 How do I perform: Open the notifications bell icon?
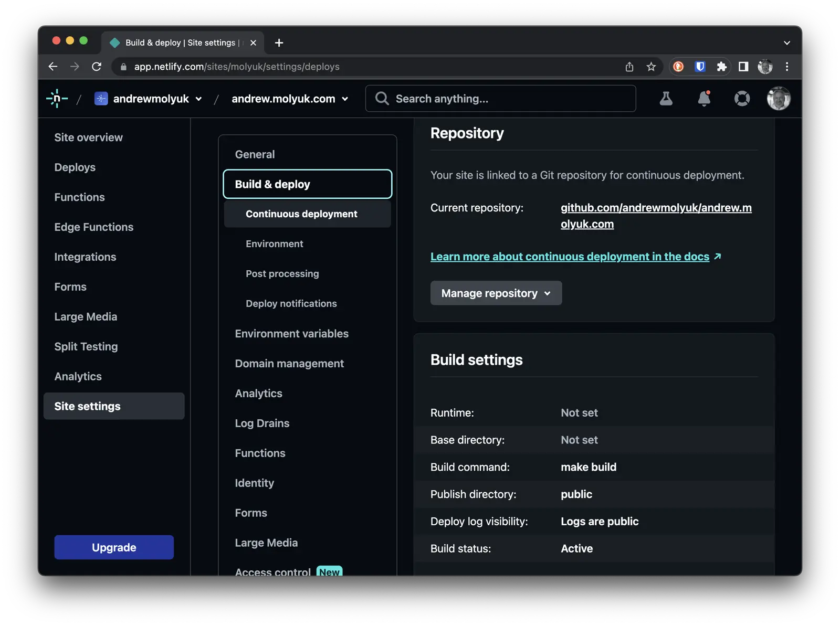(703, 98)
